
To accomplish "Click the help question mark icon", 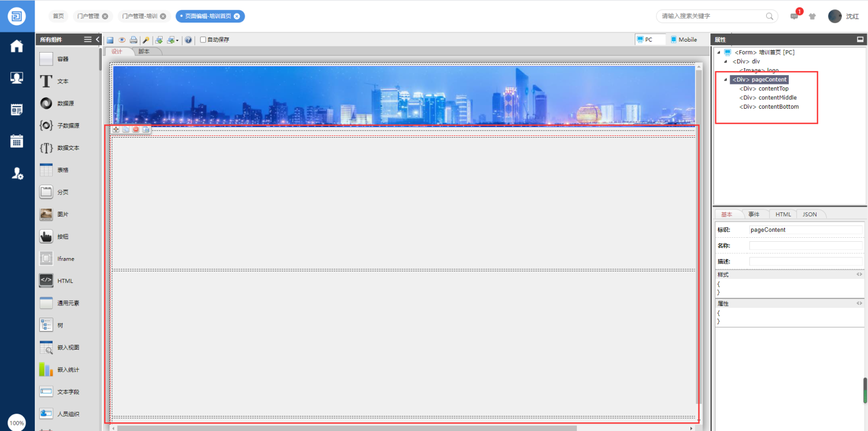I will [x=189, y=40].
